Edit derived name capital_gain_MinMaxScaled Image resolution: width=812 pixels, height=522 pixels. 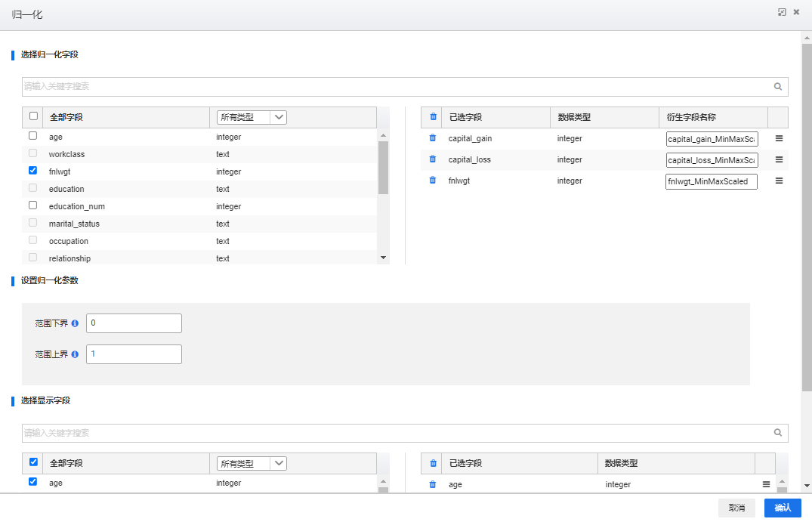(x=712, y=139)
